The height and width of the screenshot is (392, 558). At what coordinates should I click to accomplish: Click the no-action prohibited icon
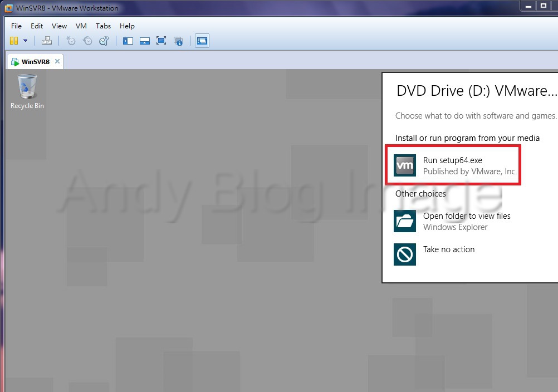tap(405, 254)
